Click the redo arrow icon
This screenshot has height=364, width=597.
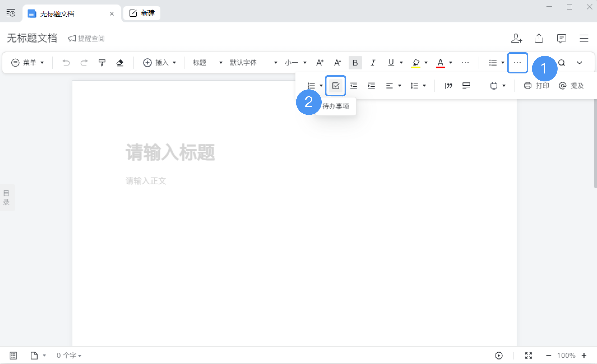[84, 63]
